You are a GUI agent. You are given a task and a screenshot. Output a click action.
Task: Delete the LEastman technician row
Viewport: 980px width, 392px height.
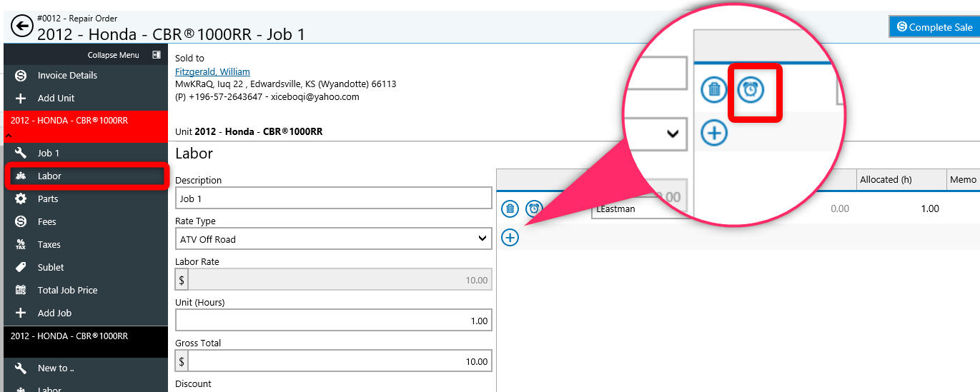[x=510, y=208]
